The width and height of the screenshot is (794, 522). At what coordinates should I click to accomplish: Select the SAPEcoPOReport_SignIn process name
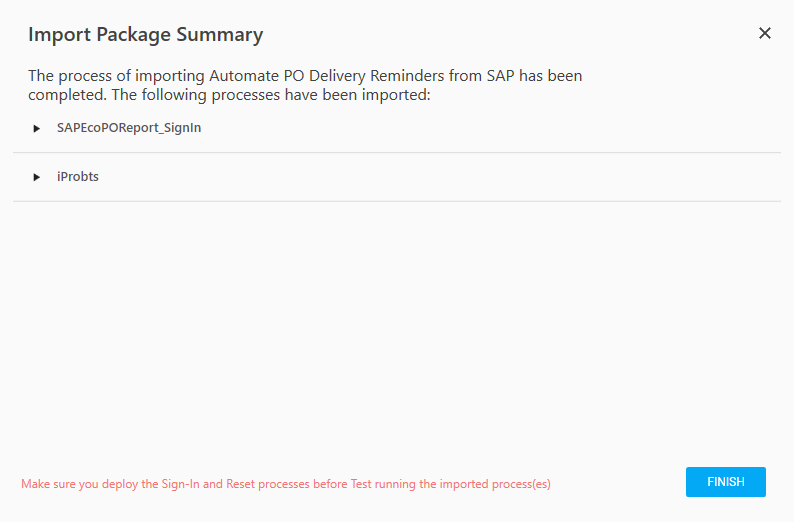click(129, 128)
